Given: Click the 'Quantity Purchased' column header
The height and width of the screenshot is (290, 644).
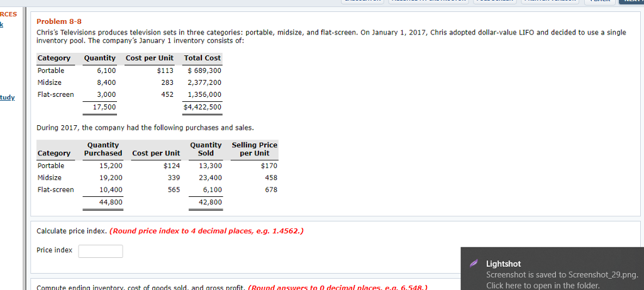Looking at the screenshot, I should tap(103, 149).
